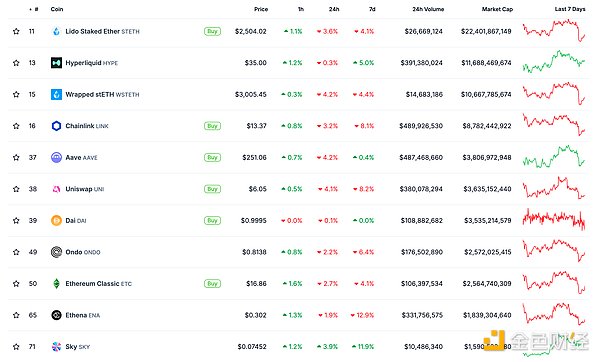Open Hyperliquid's last 7 days sparkline chart
Screen dimensions: 600x362
[554, 62]
